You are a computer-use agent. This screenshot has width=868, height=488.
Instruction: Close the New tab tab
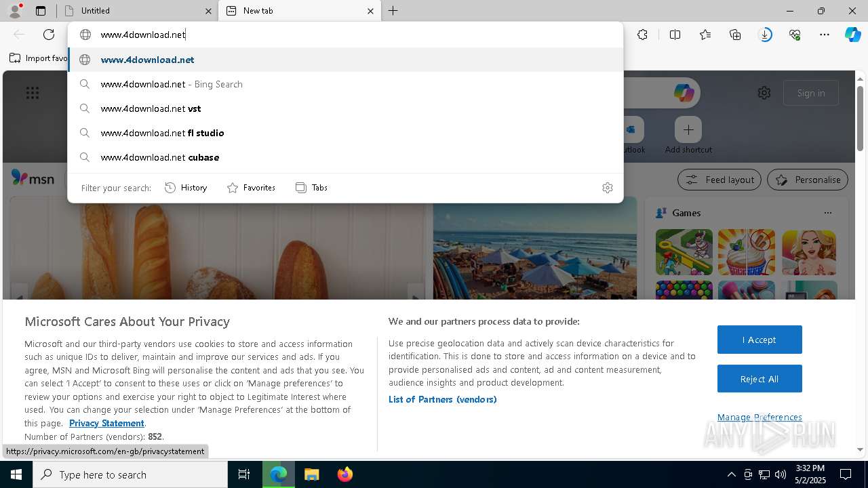pos(370,11)
